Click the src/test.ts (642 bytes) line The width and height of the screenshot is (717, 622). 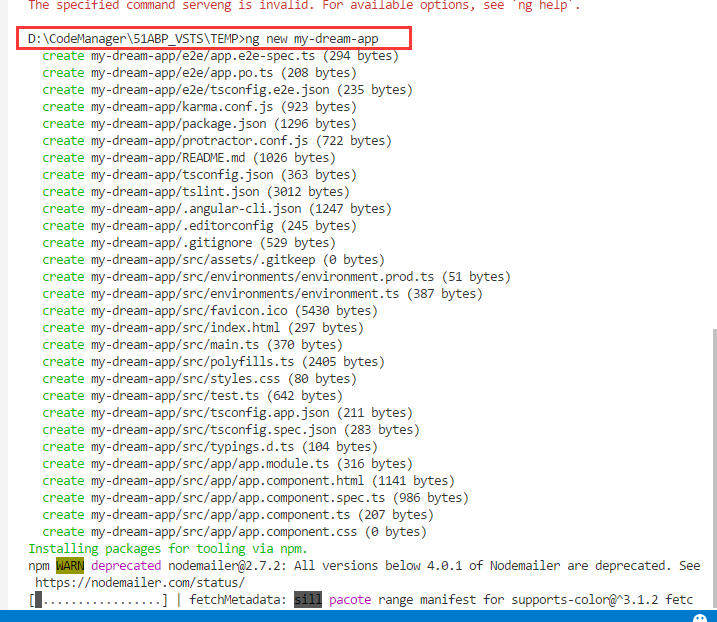point(193,396)
